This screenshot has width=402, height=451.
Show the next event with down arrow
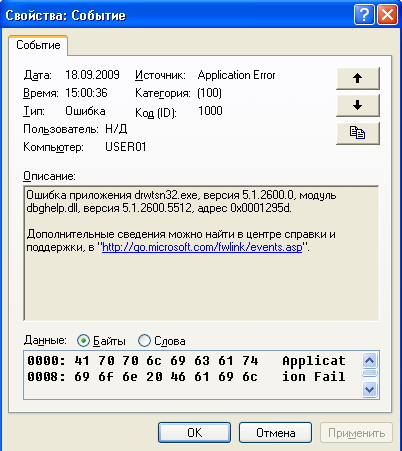tap(358, 105)
